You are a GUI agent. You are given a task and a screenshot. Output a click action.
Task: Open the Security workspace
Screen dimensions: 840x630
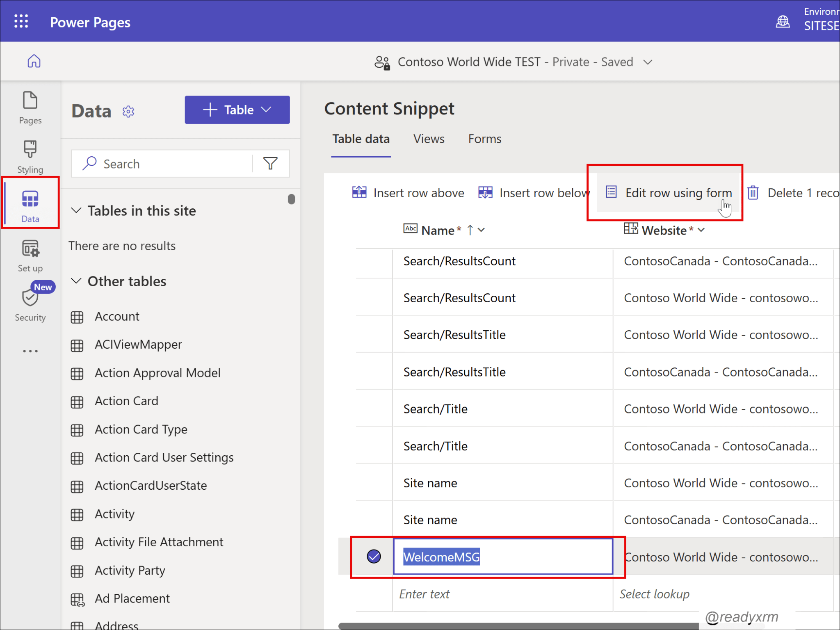[30, 304]
